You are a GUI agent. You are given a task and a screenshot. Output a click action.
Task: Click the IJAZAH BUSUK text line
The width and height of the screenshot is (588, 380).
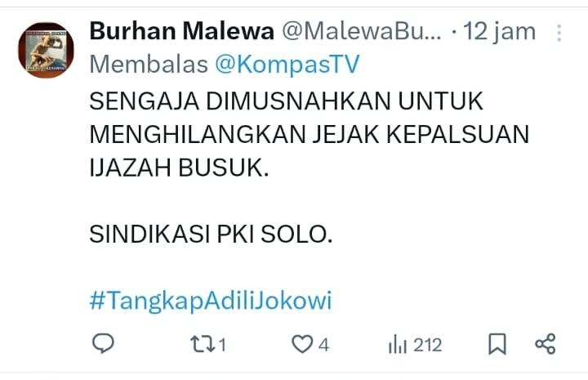tap(179, 168)
